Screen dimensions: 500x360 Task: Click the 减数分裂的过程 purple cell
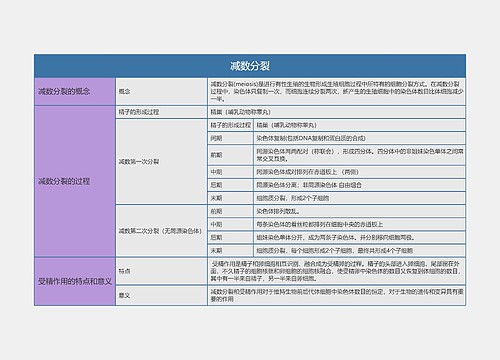[x=75, y=181]
